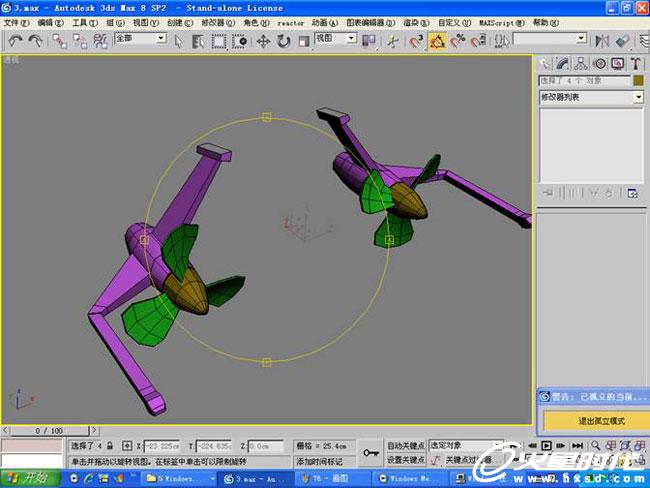Toggle the highlighted Angle Snap button

(437, 41)
